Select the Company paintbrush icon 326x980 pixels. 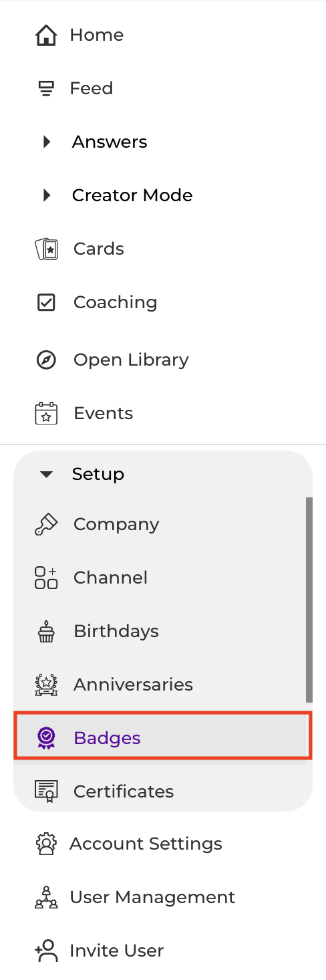click(x=46, y=524)
